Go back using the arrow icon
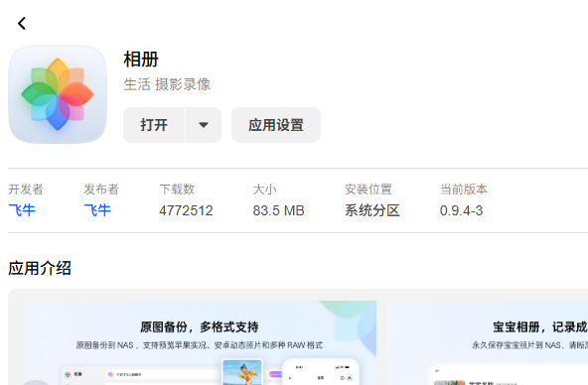This screenshot has width=588, height=385. (22, 23)
